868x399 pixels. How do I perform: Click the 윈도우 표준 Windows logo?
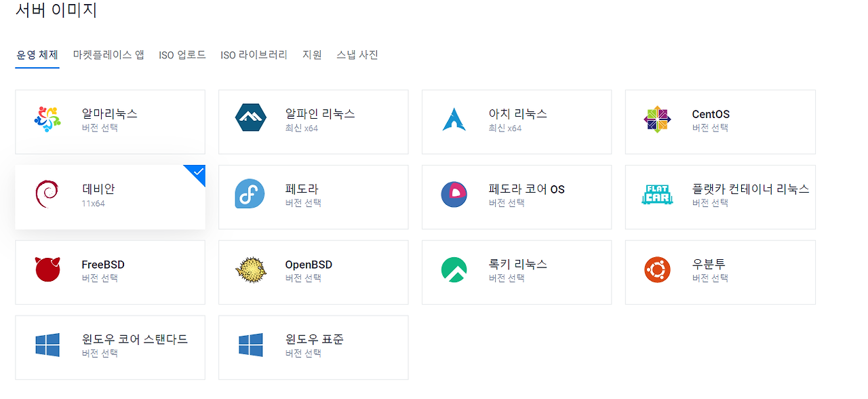click(x=251, y=345)
